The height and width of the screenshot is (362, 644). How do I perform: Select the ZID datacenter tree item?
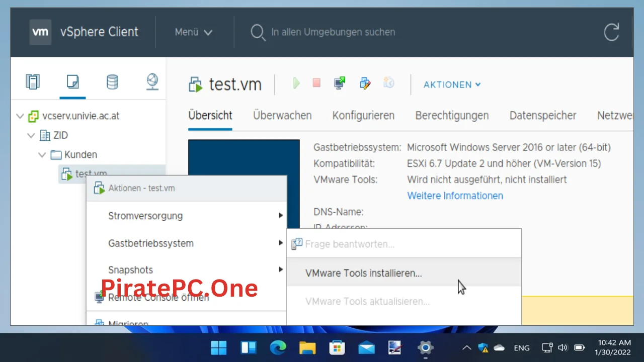click(60, 135)
